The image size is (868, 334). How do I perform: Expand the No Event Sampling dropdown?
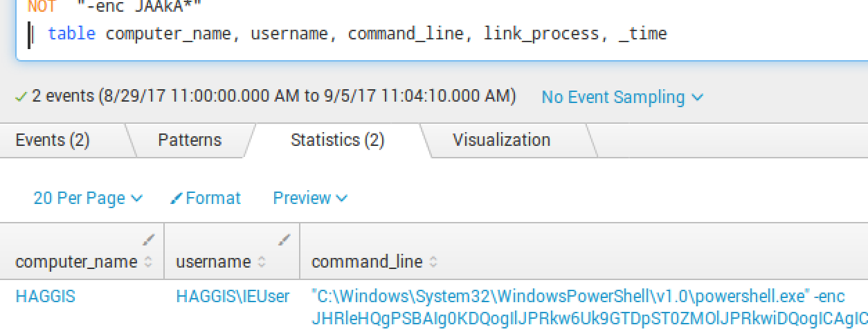coord(622,98)
